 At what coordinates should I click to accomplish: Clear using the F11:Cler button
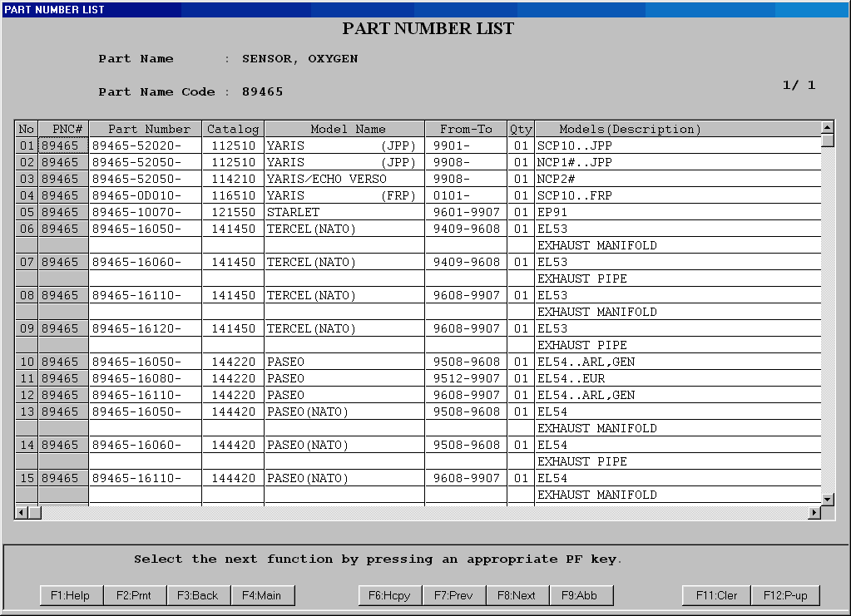[x=716, y=595]
